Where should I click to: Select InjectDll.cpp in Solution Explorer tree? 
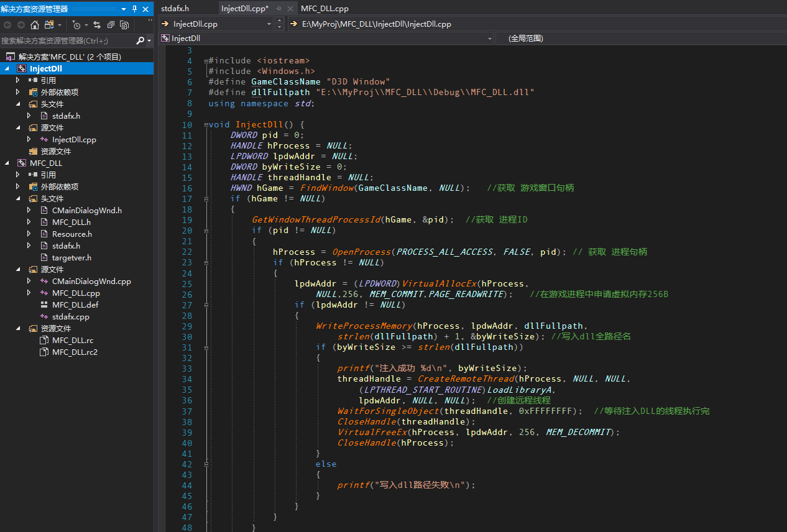click(x=74, y=139)
